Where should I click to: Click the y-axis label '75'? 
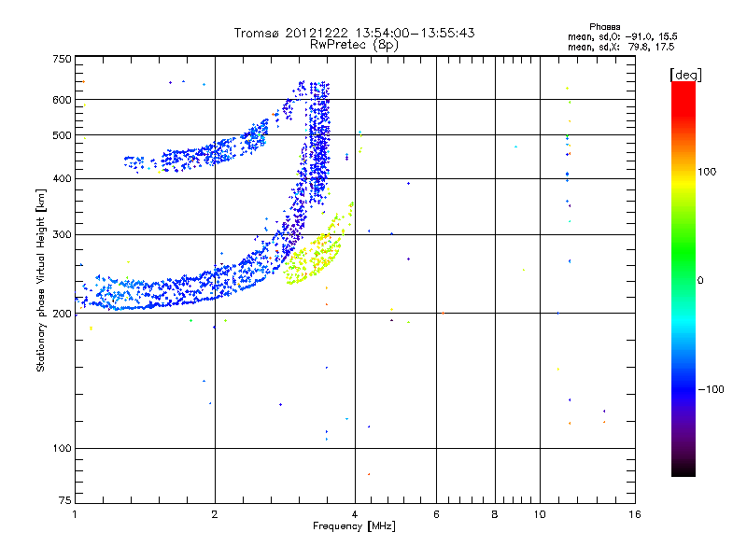(64, 500)
